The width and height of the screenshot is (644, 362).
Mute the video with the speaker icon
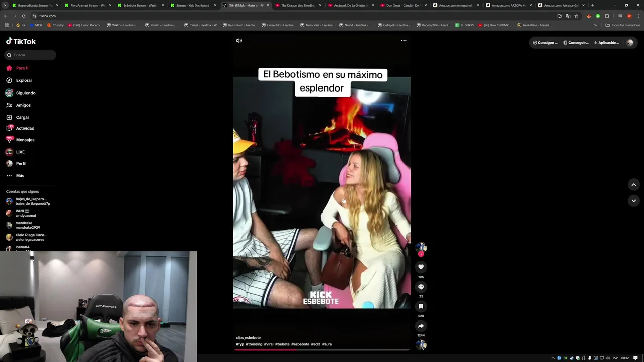pyautogui.click(x=239, y=41)
